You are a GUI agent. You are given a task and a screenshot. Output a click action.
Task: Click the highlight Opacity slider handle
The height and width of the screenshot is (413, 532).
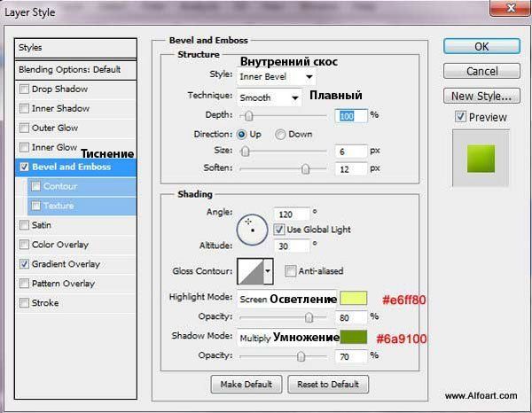tap(309, 317)
